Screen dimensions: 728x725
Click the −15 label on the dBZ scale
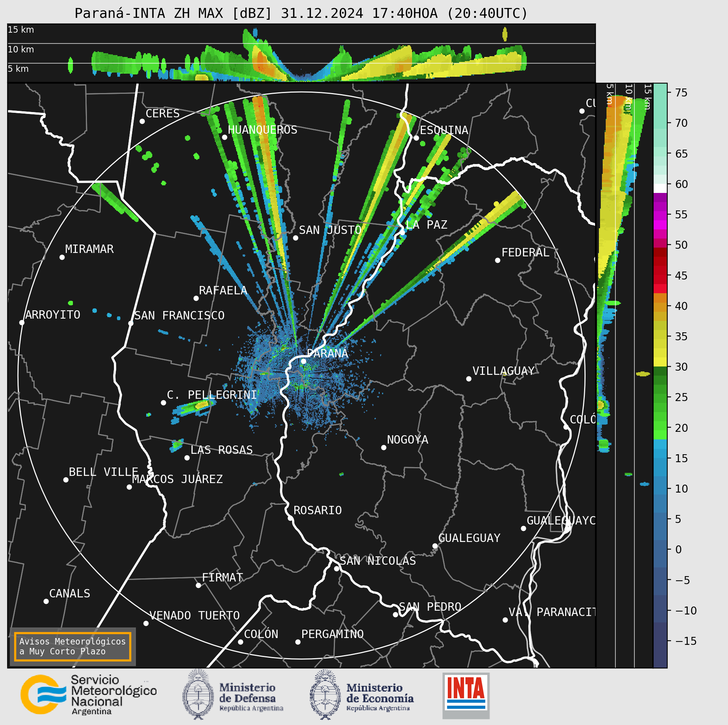point(686,641)
